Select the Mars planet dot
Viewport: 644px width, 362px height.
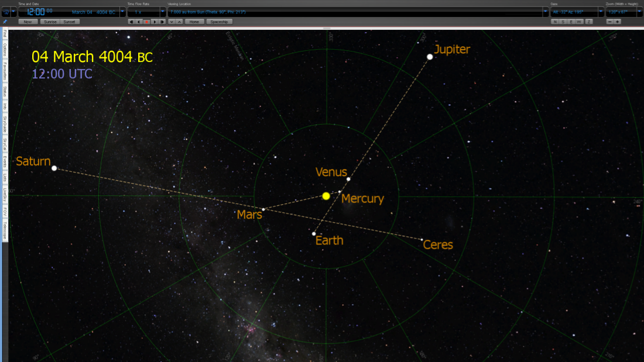point(263,209)
